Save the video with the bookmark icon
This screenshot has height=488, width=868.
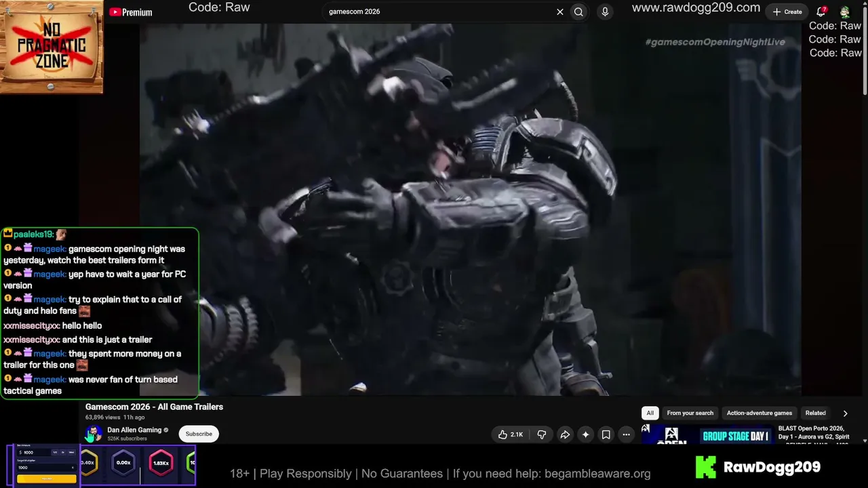606,434
